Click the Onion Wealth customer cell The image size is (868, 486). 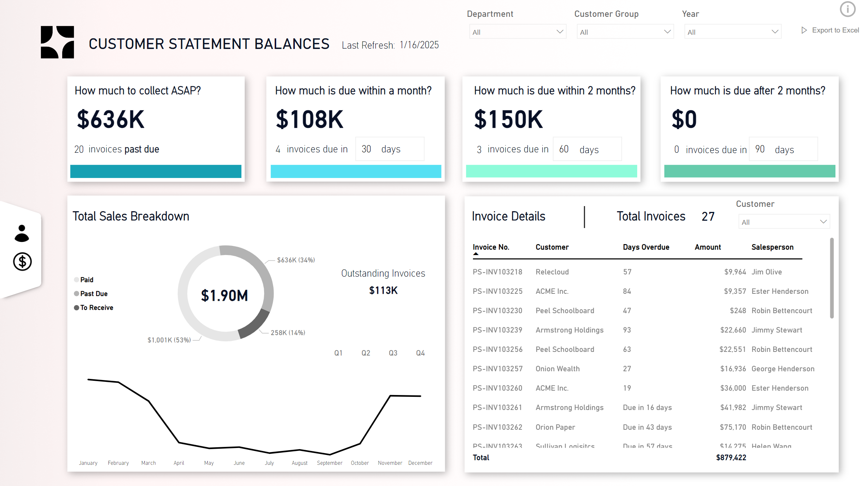(x=557, y=369)
